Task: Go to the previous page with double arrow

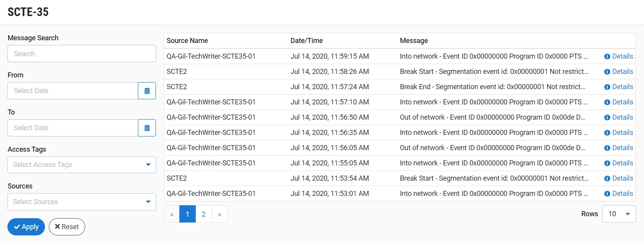Action: coord(172,214)
